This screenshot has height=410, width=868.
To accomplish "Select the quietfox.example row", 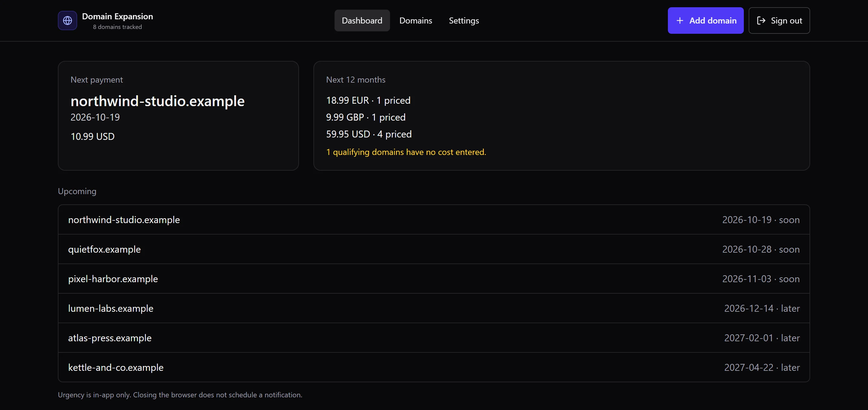I will pyautogui.click(x=434, y=249).
